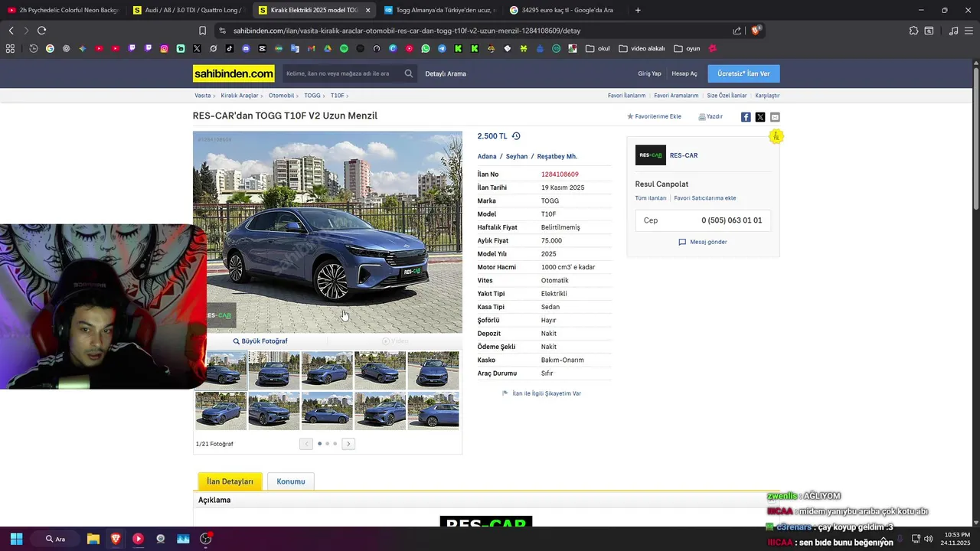The width and height of the screenshot is (980, 551).
Task: Open the Spotify bookmark
Action: tap(344, 48)
